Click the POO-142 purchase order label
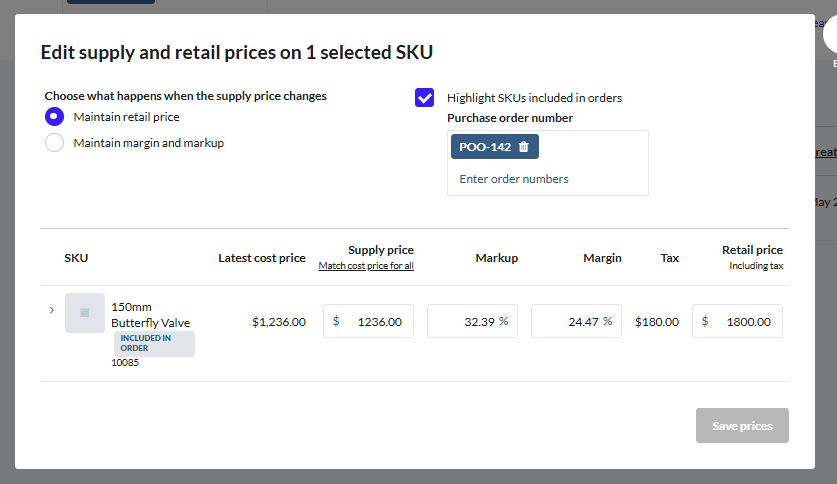Image resolution: width=837 pixels, height=484 pixels. point(485,147)
